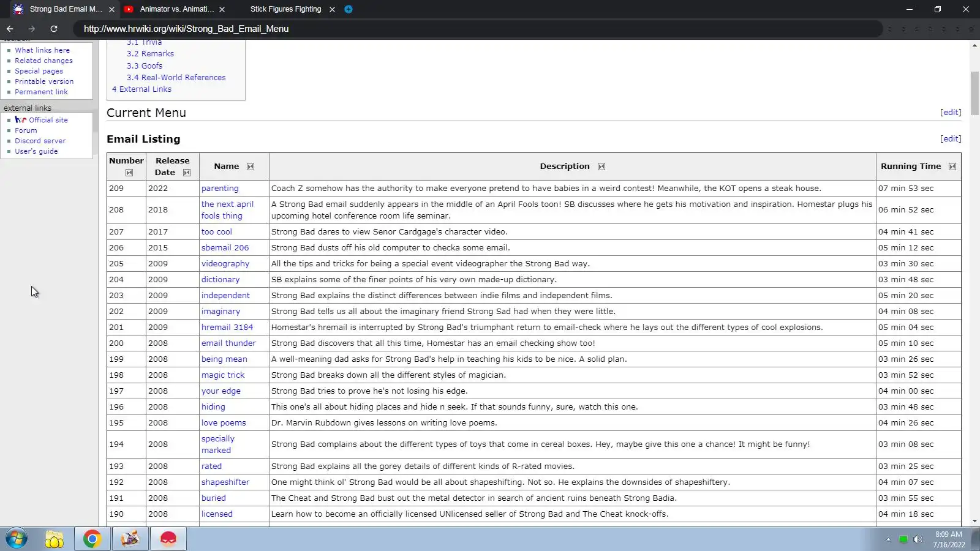Open the 'being mean' email page

pyautogui.click(x=224, y=359)
